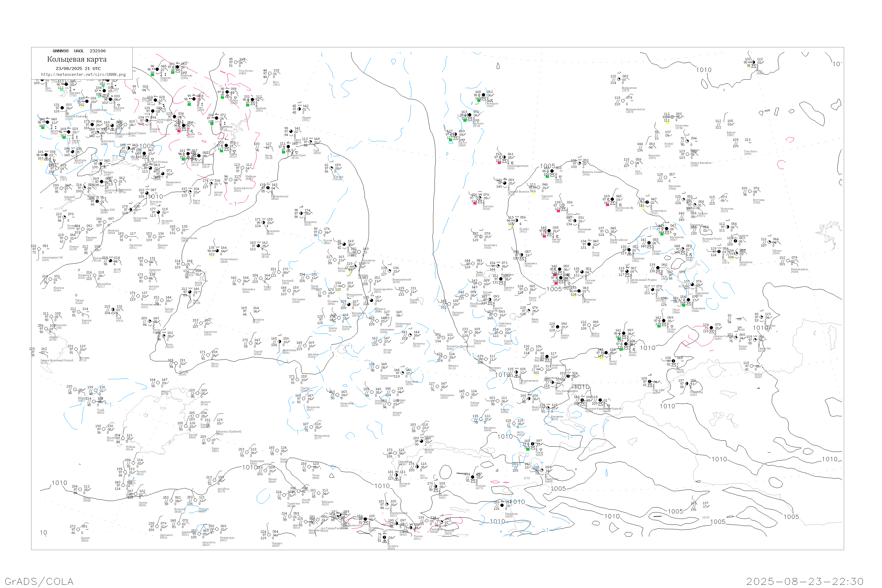Image resolution: width=882 pixels, height=588 pixels.
Task: Click the QNNN98 UAOL 232100 header code
Action: 79,51
